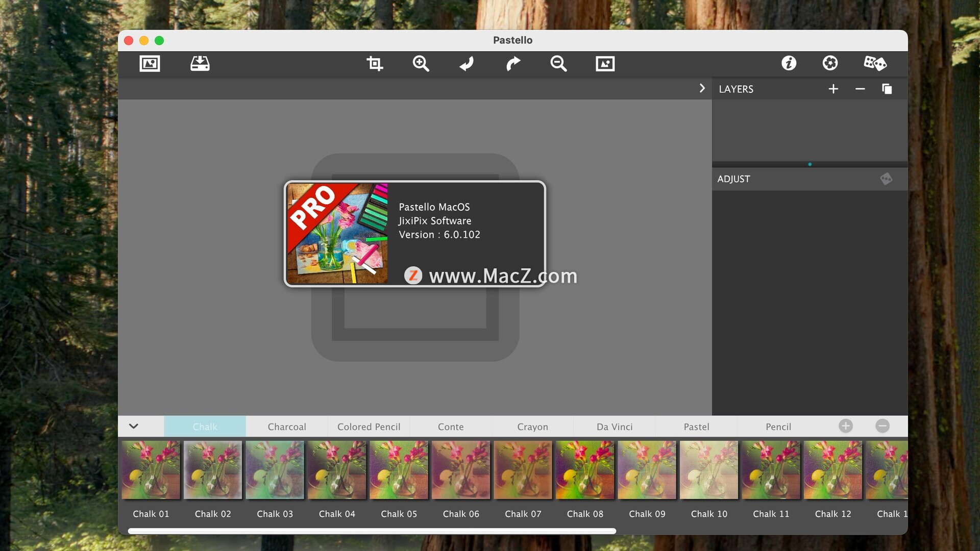Open the info icon in the toolbar
This screenshot has width=980, height=551.
click(x=789, y=63)
